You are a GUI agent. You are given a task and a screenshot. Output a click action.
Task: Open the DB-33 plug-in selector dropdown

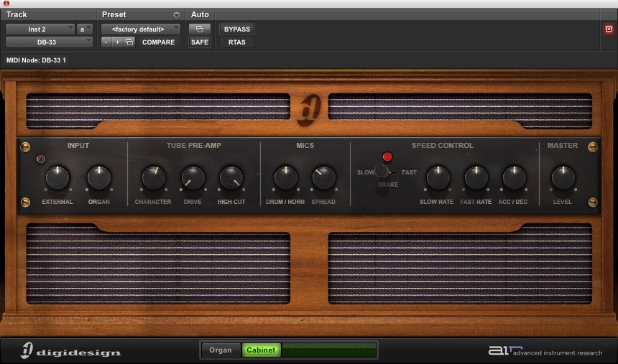[x=49, y=42]
